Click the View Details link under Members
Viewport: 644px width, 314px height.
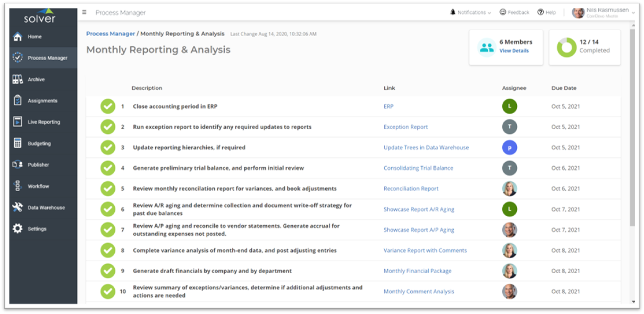514,51
